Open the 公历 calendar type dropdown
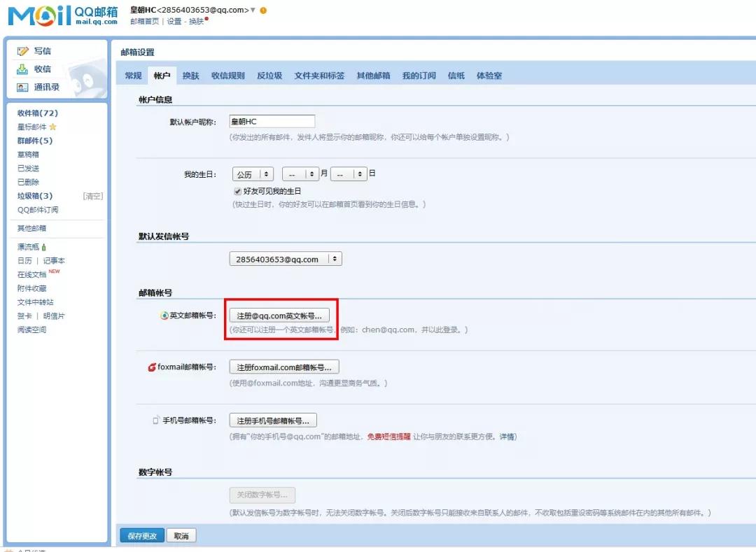Image resolution: width=756 pixels, height=552 pixels. (x=254, y=174)
